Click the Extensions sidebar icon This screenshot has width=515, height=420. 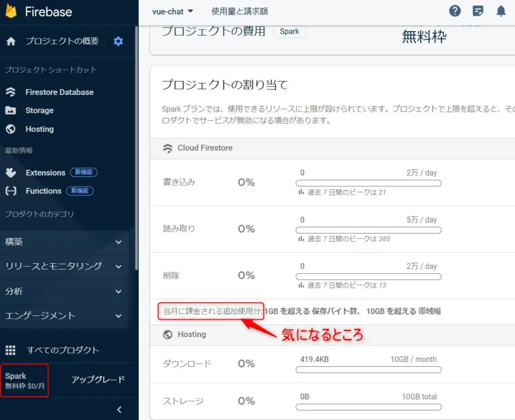coord(11,173)
